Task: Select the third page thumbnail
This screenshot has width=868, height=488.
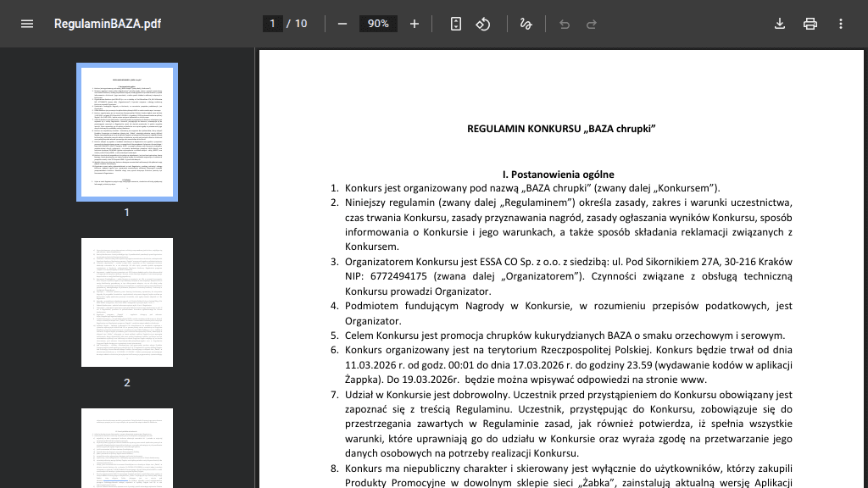Action: (x=127, y=448)
